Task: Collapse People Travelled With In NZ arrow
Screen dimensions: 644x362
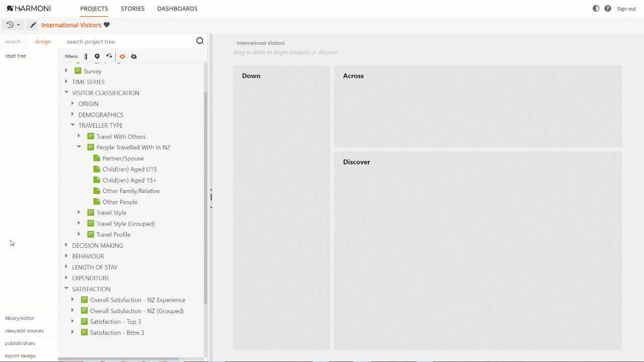Action: coord(79,147)
